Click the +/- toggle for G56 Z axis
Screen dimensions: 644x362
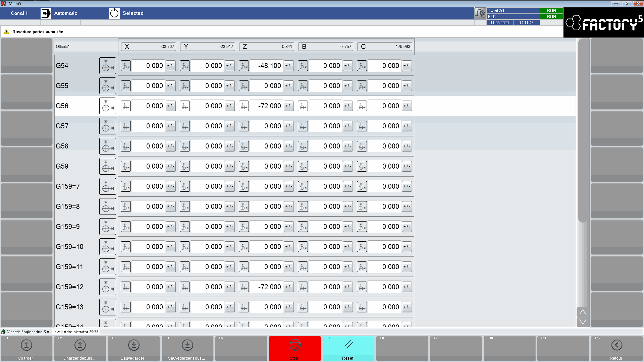coord(288,106)
